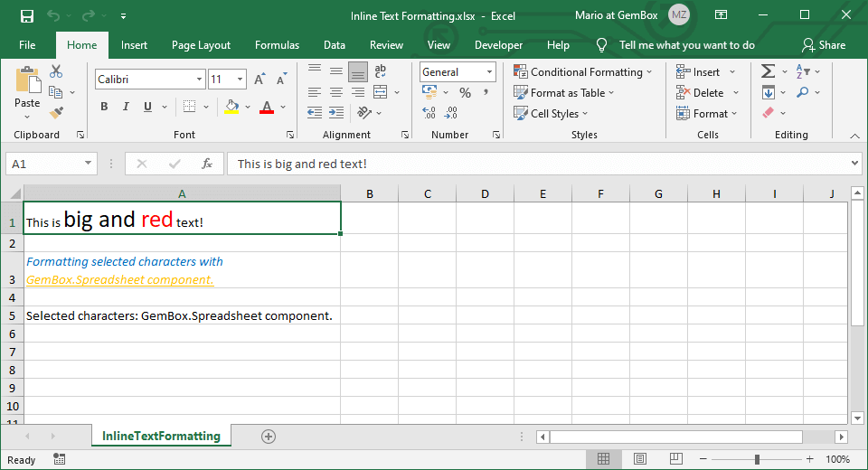Click the Cut scissors icon
This screenshot has width=868, height=470.
pos(56,72)
